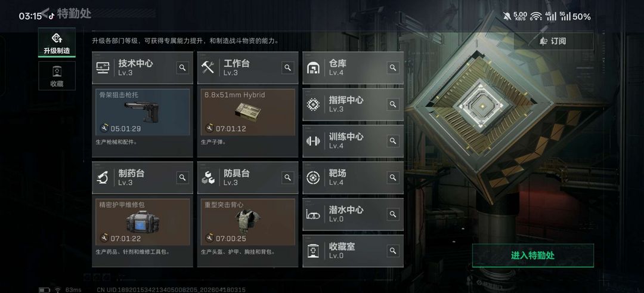Inspect 制药台 via magnifier icon
This screenshot has height=293, width=644.
[183, 177]
